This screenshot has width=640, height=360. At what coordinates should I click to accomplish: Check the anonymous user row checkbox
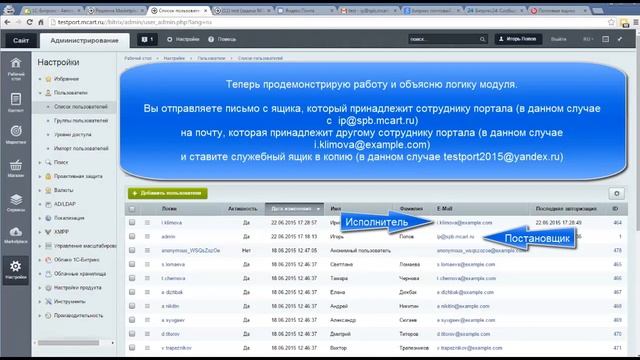132,250
